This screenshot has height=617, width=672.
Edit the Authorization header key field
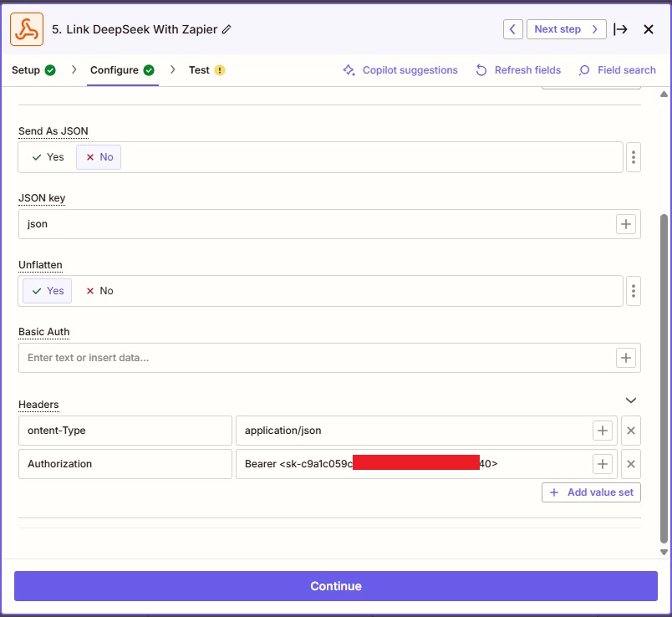[x=125, y=464]
